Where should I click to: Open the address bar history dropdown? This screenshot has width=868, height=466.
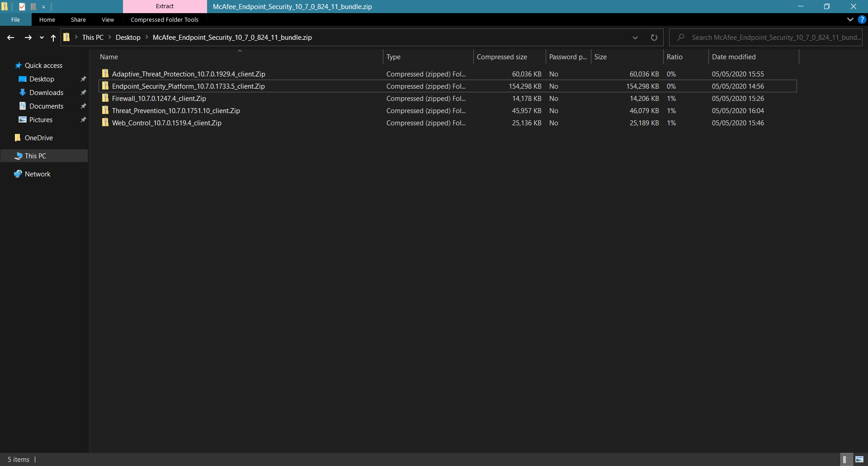point(635,38)
